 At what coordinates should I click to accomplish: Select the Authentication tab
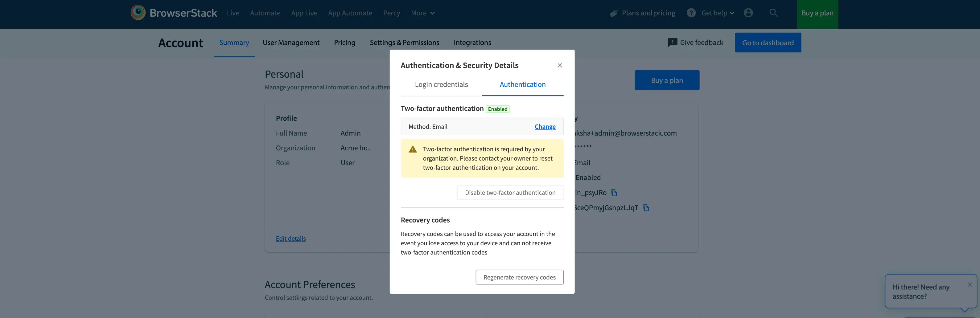(522, 85)
